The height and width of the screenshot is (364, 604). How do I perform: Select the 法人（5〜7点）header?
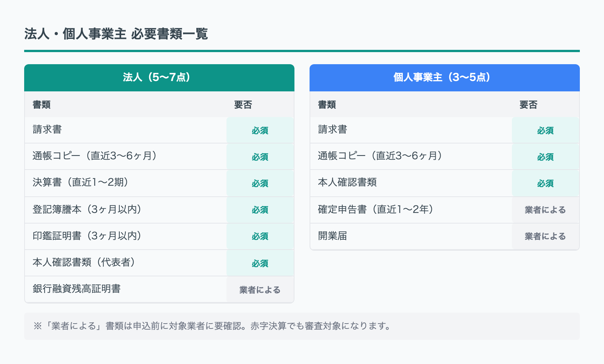[x=159, y=78]
